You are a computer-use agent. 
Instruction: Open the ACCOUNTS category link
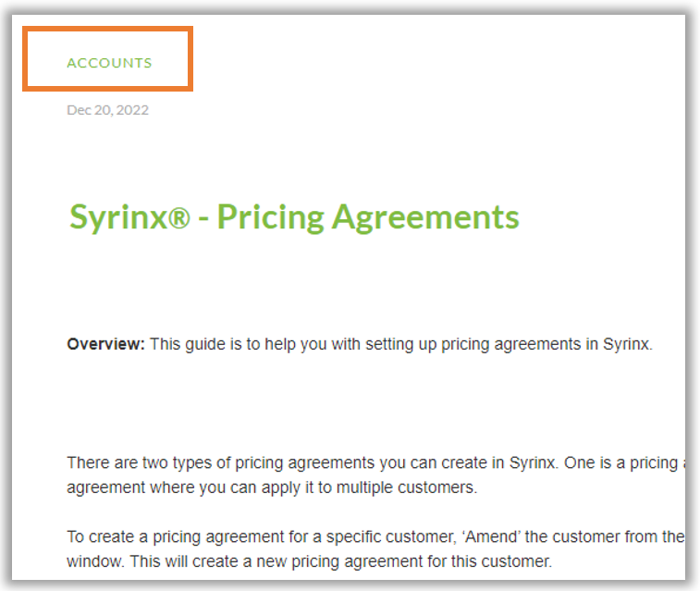pos(109,63)
